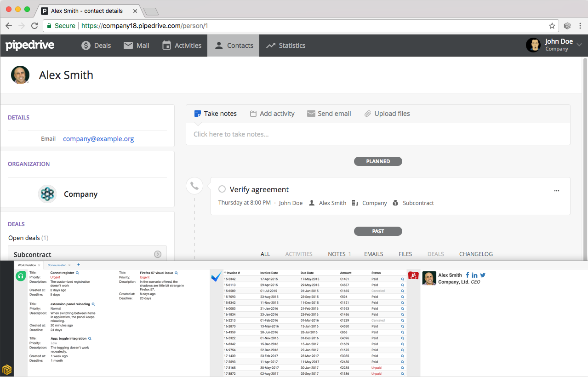The height and width of the screenshot is (377, 588).
Task: Filter past items by ACTIVITIES
Action: point(299,254)
